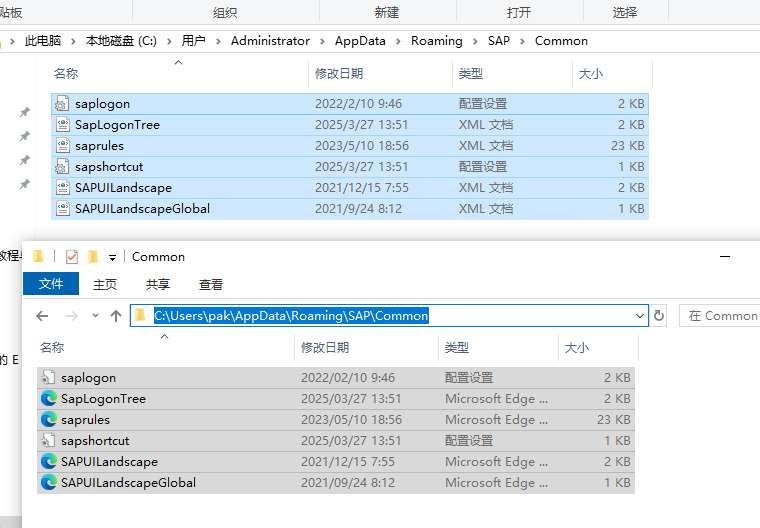Open the recent locations dropdown arrow

point(95,316)
